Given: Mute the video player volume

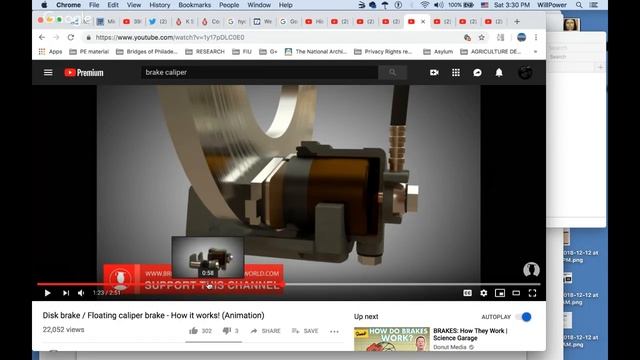Looking at the screenshot, I should coord(81,293).
